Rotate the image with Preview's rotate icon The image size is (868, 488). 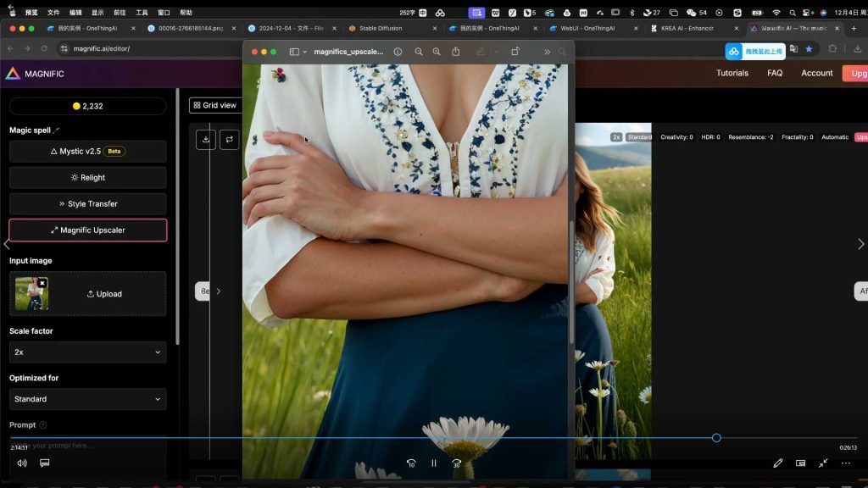[x=515, y=52]
